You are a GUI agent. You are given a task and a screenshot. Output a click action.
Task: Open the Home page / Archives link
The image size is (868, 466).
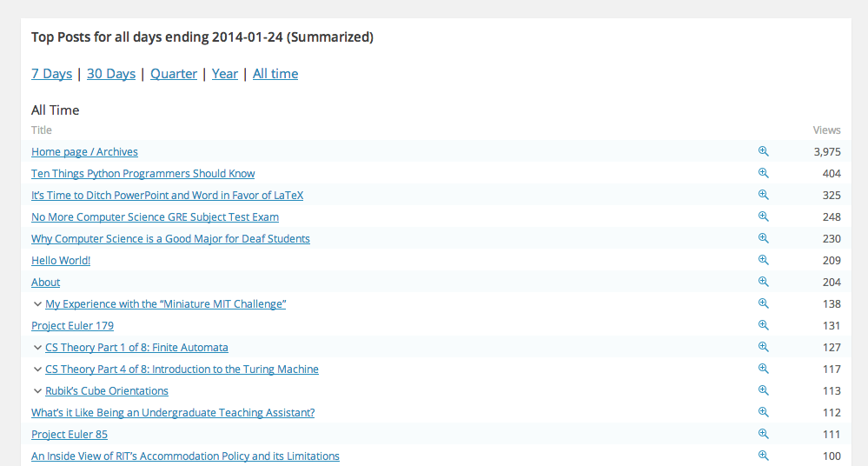click(84, 152)
